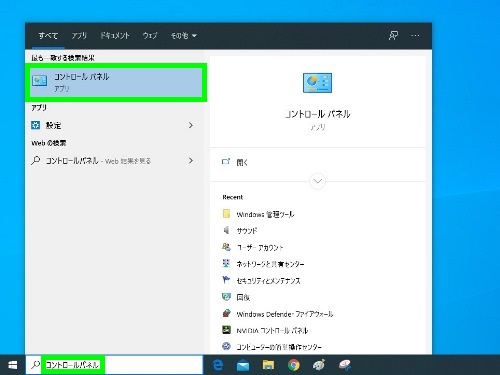This screenshot has height=375, width=500.
Task: Open recent item 回復
Action: [x=243, y=297]
